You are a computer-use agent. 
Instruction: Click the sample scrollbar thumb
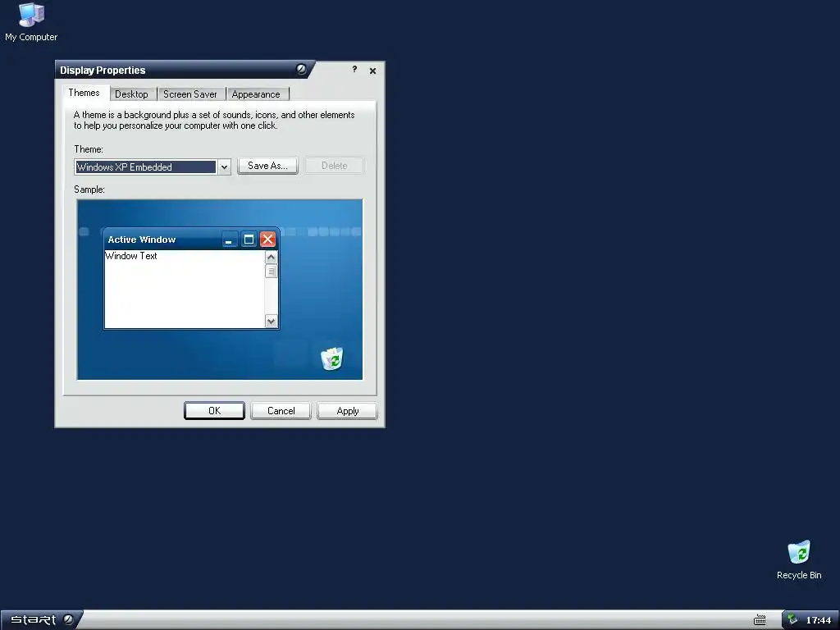click(x=271, y=271)
